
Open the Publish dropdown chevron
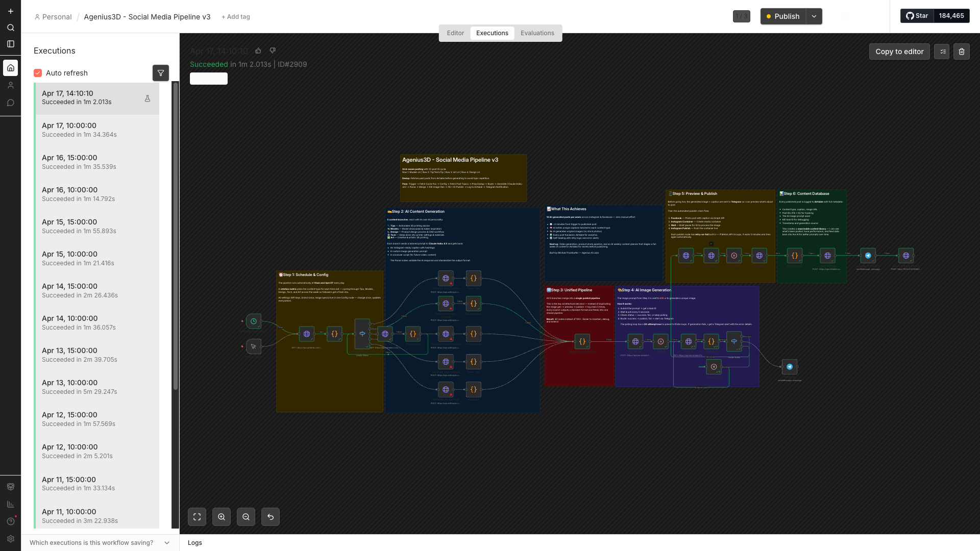click(x=814, y=16)
